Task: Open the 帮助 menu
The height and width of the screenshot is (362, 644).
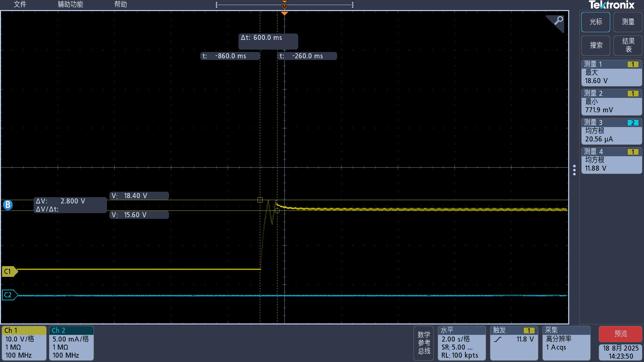Action: pos(120,4)
